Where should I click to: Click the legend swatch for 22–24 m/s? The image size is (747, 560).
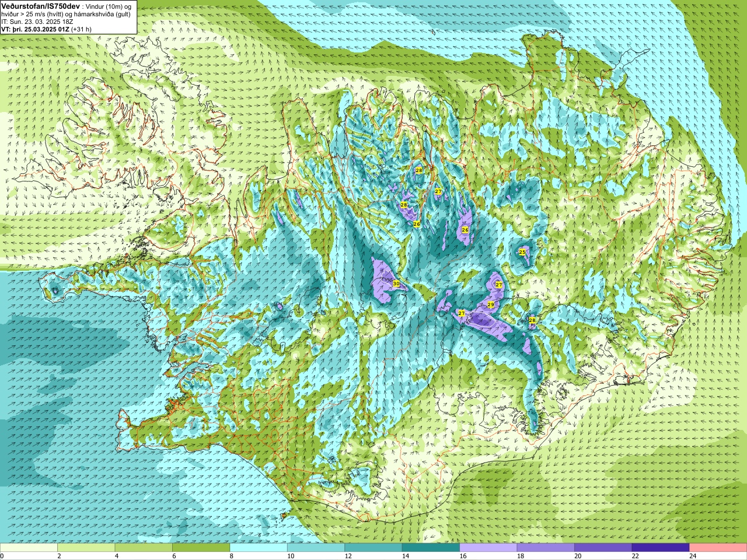click(x=660, y=548)
